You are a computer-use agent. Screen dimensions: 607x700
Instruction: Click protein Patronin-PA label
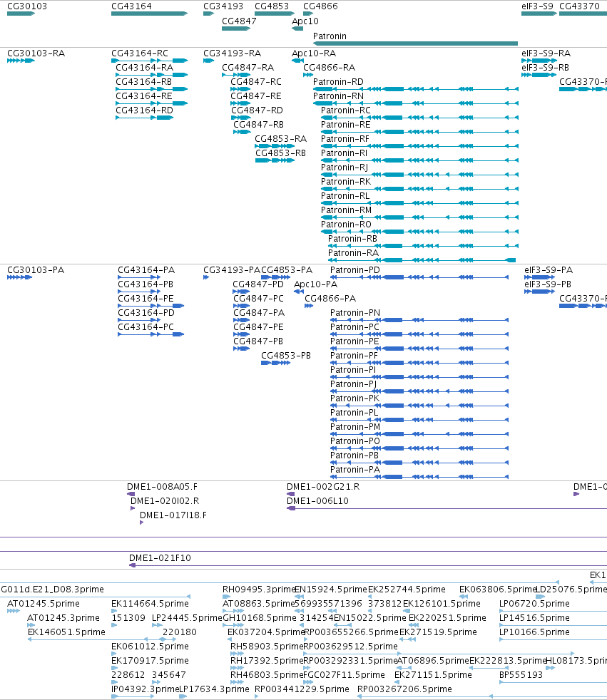click(355, 470)
